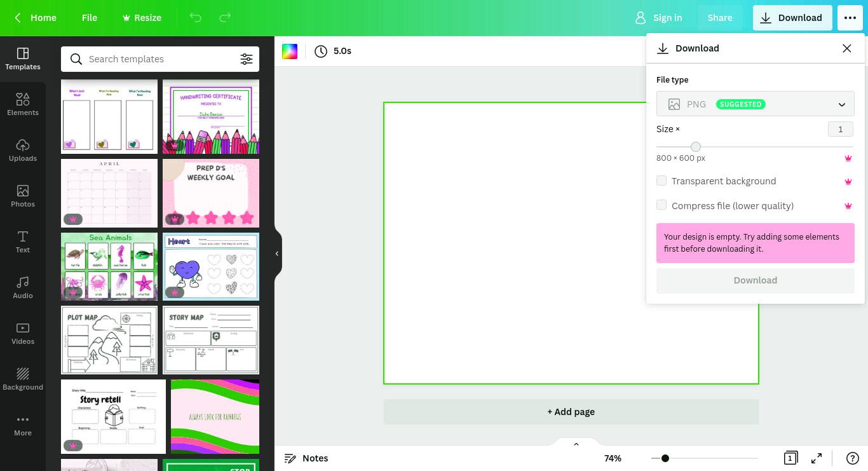Enter fullscreen presentation mode
This screenshot has width=868, height=471.
pos(817,458)
